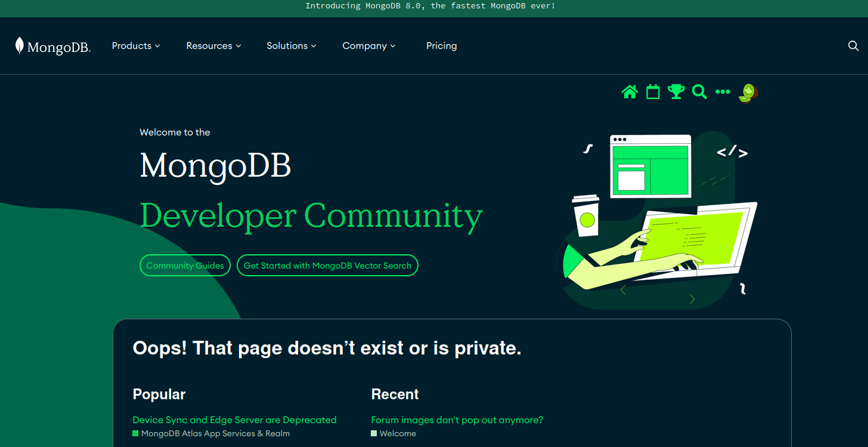Open the events calendar icon

[653, 92]
